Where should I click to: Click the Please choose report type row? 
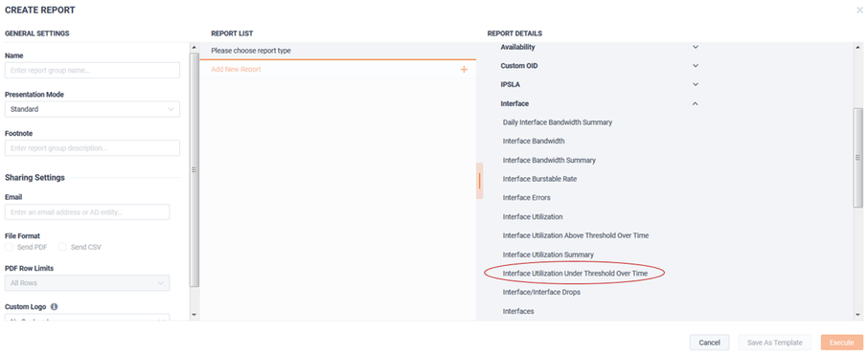337,51
